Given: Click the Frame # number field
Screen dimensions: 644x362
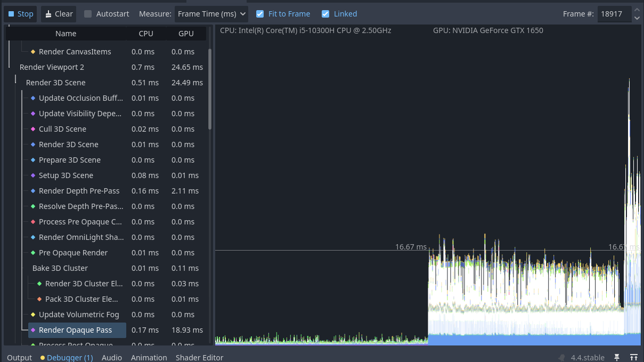Looking at the screenshot, I should [x=614, y=14].
